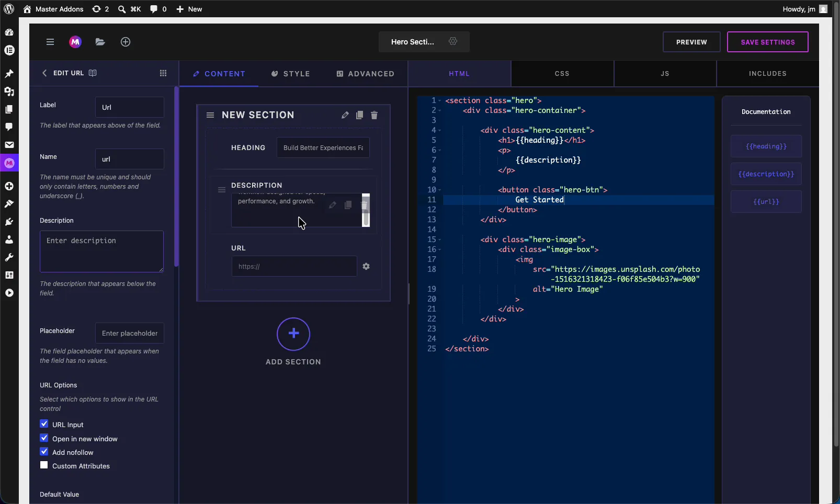Image resolution: width=840 pixels, height=504 pixels.
Task: Click drag handle icon of New Section
Action: 210,115
